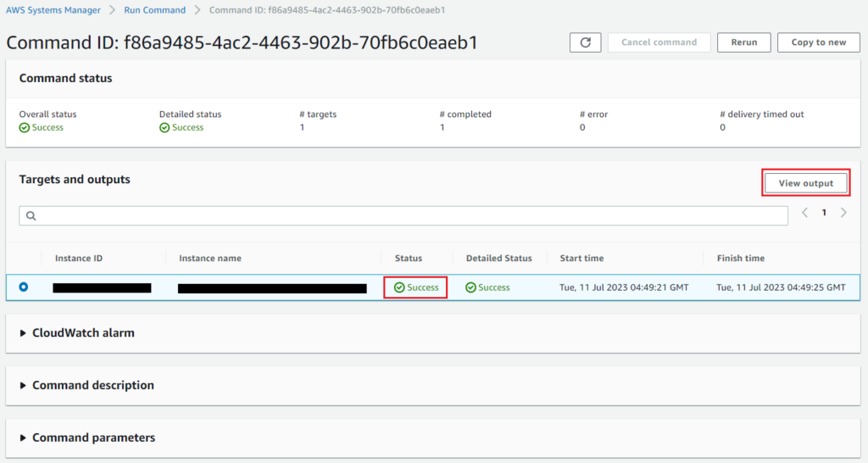Go to previous page arrow
The image size is (868, 463).
tap(804, 213)
